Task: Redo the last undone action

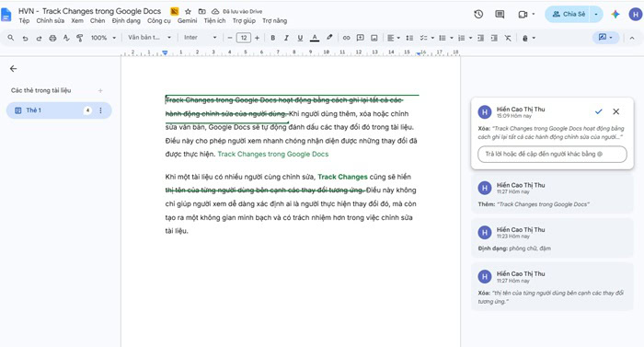Action: point(39,38)
